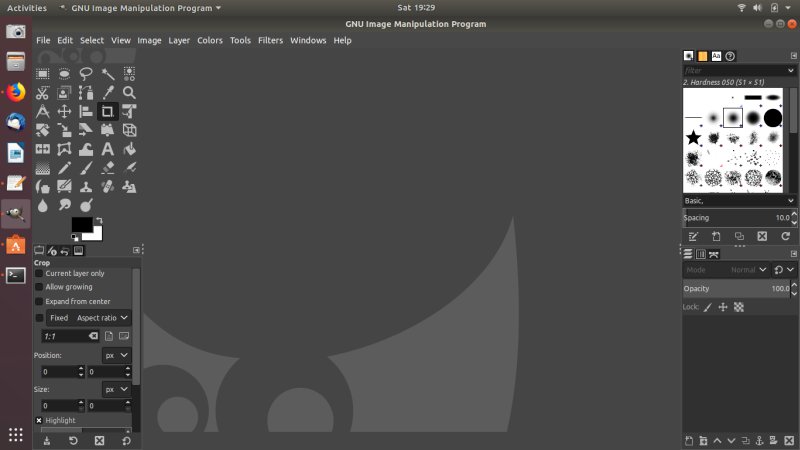The image size is (800, 450).
Task: Open the Select menu
Action: coord(92,40)
